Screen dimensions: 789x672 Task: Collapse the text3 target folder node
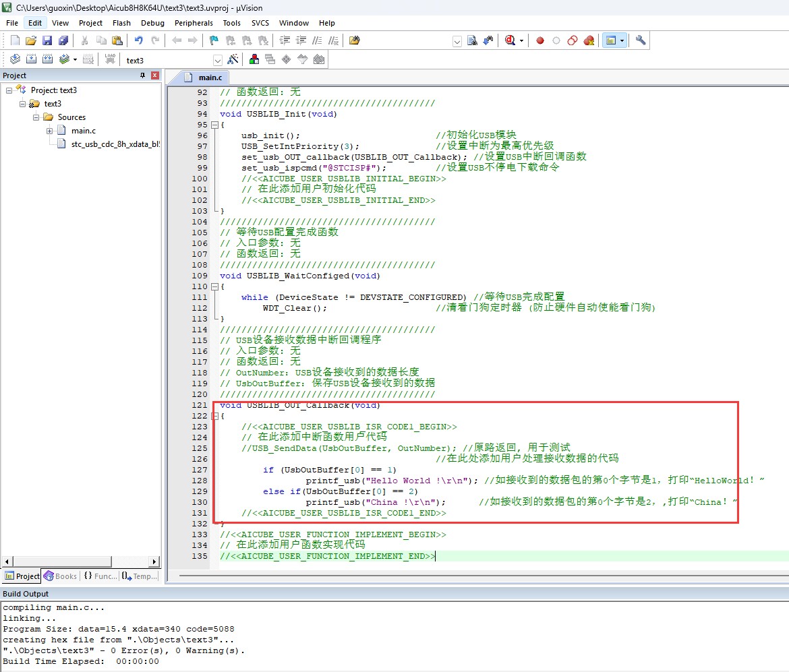(23, 104)
